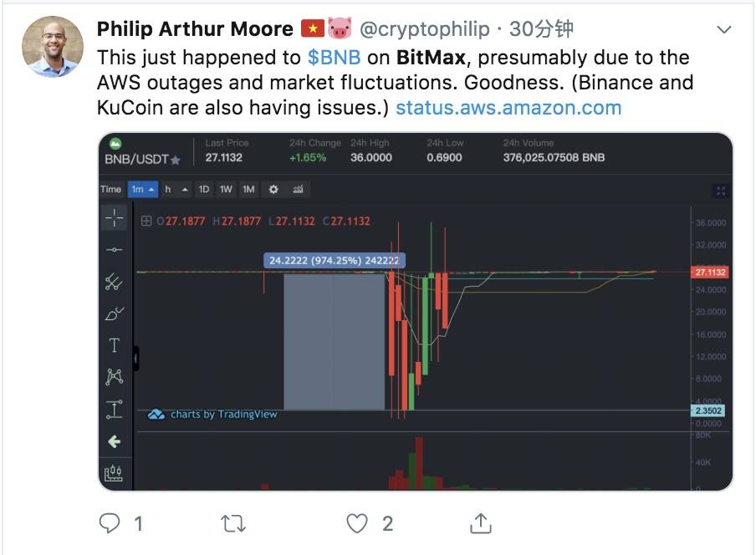Select the crosshair cursor tool
This screenshot has width=756, height=555.
click(x=115, y=218)
